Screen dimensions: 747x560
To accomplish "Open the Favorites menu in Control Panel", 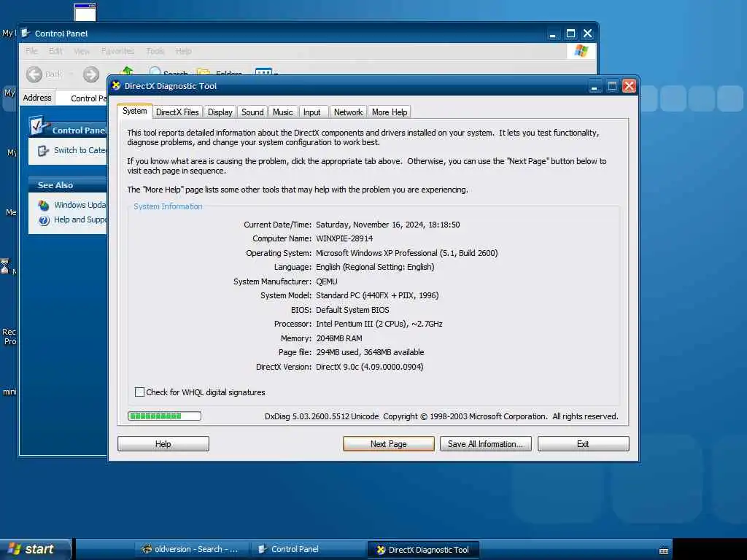I will [x=117, y=51].
